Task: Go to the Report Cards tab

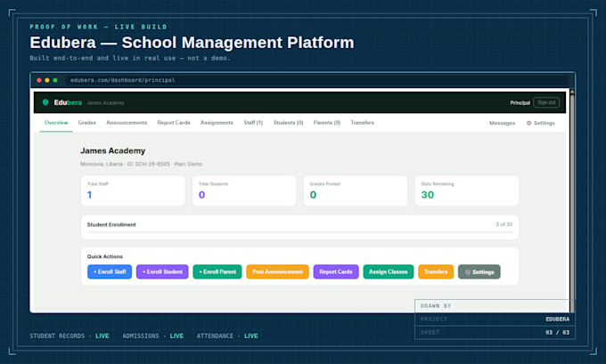Action: 174,123
